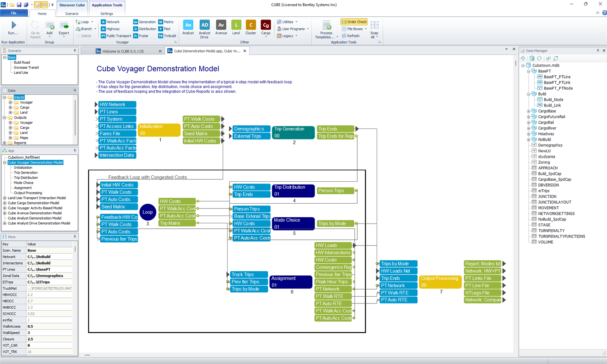Viewport: 607px width, 364px height.
Task: Toggle the Order Check option
Action: click(354, 22)
